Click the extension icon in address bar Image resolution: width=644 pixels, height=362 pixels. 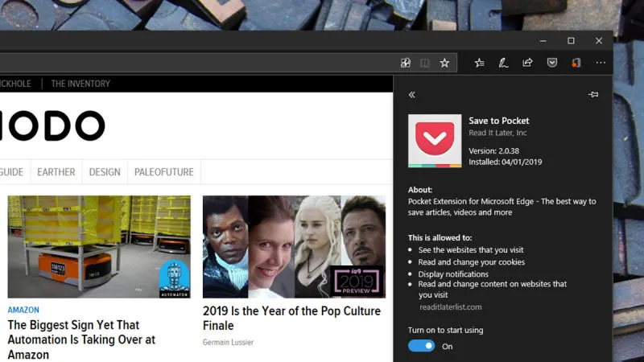coord(406,63)
